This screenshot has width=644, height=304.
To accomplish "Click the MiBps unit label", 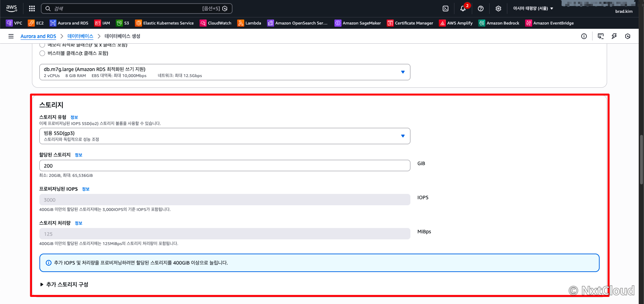I will pyautogui.click(x=424, y=232).
